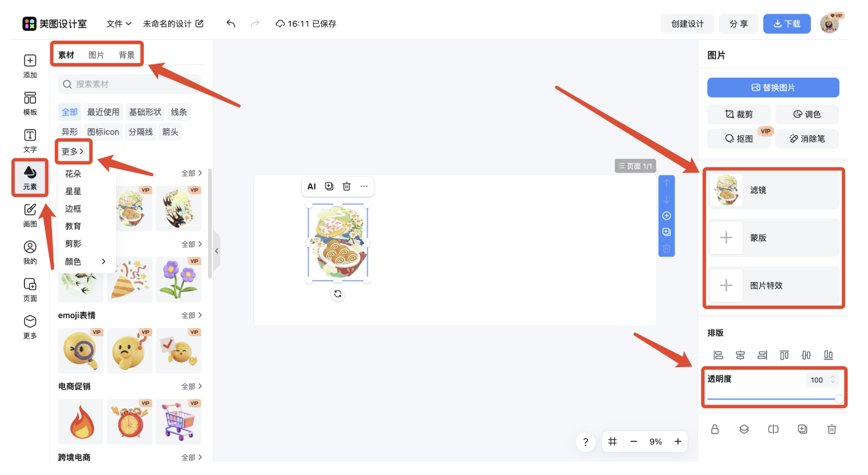Switch to the 图片 tab
Image resolution: width=868 pixels, height=475 pixels.
[96, 55]
